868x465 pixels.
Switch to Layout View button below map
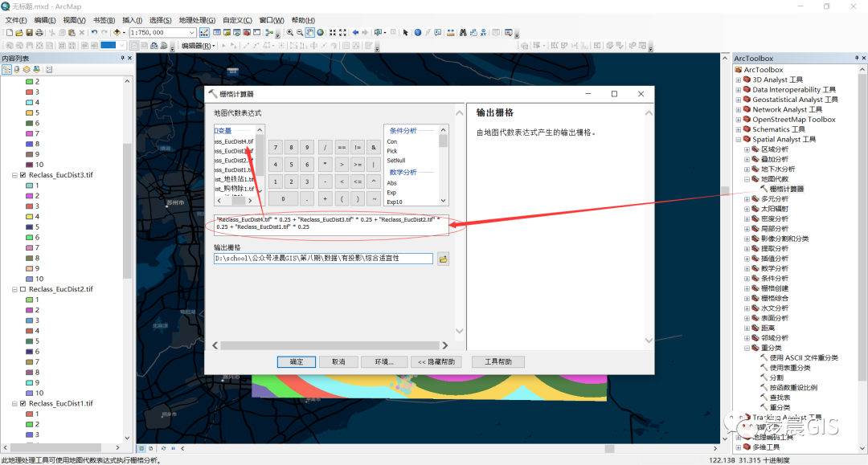(150, 448)
